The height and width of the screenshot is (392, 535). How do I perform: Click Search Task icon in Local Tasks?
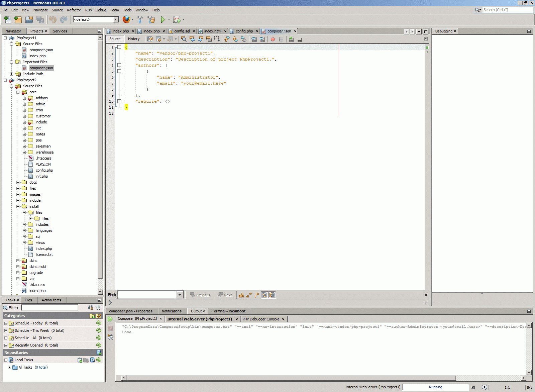pyautogui.click(x=93, y=360)
